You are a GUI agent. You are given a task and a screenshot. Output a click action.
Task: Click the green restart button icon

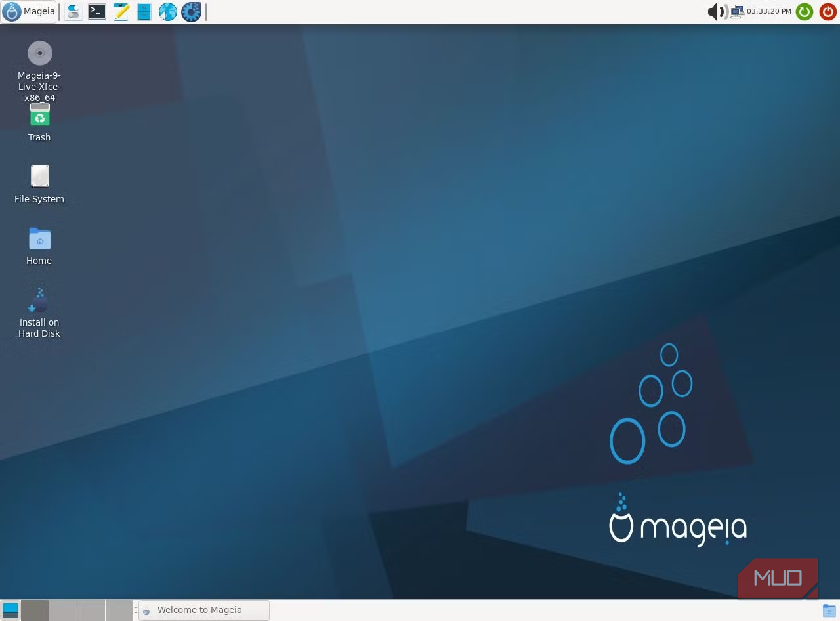point(805,11)
